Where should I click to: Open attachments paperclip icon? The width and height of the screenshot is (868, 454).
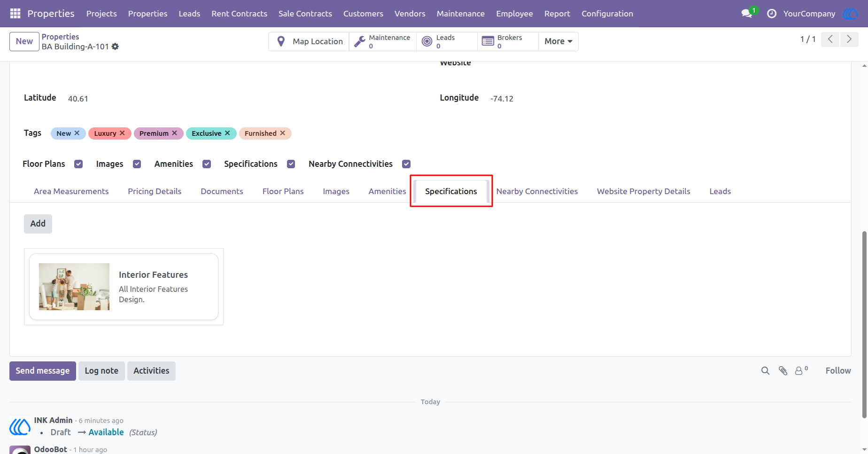(x=783, y=371)
